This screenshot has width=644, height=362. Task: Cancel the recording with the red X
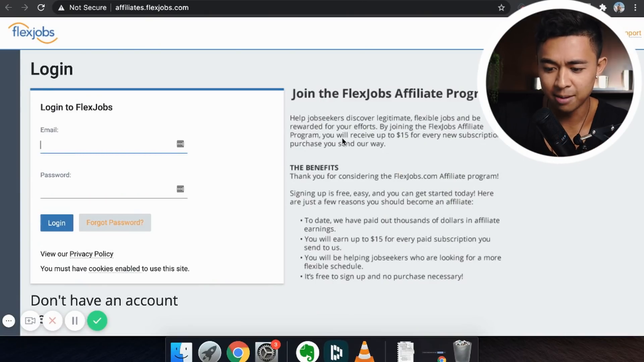(x=52, y=321)
